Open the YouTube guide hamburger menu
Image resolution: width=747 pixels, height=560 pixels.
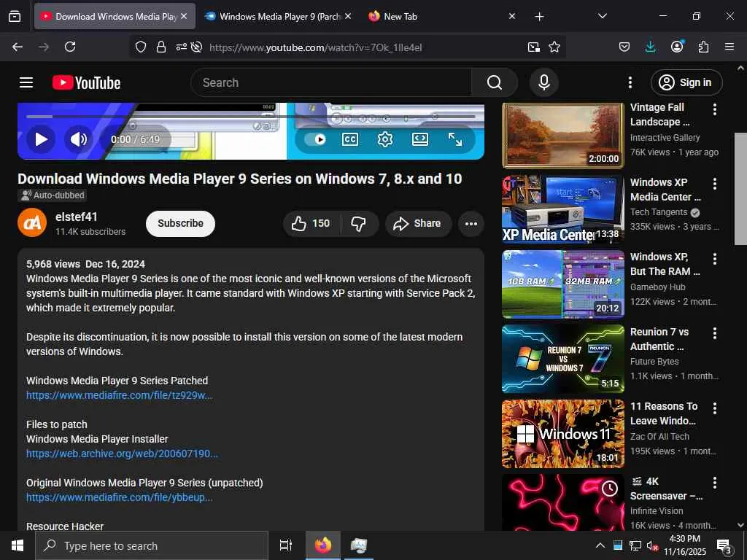[26, 82]
